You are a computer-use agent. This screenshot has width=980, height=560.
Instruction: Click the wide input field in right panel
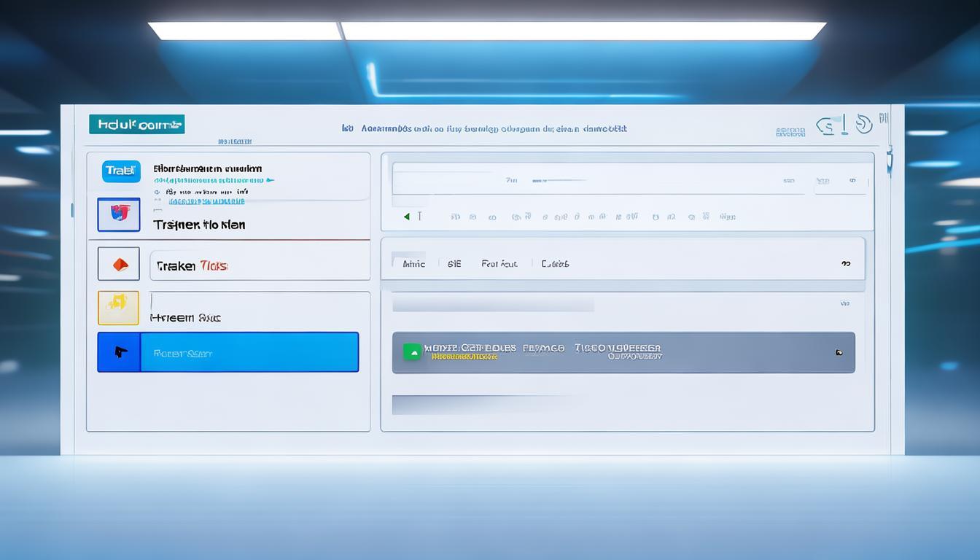pos(598,179)
